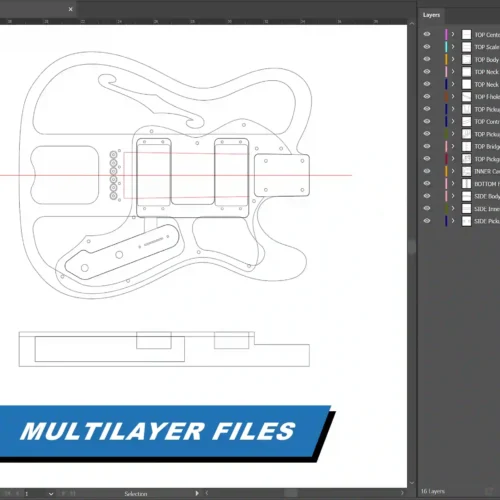Screen dimensions: 500x500
Task: Click vertical scrollbar down arrow
Action: pyautogui.click(x=412, y=483)
